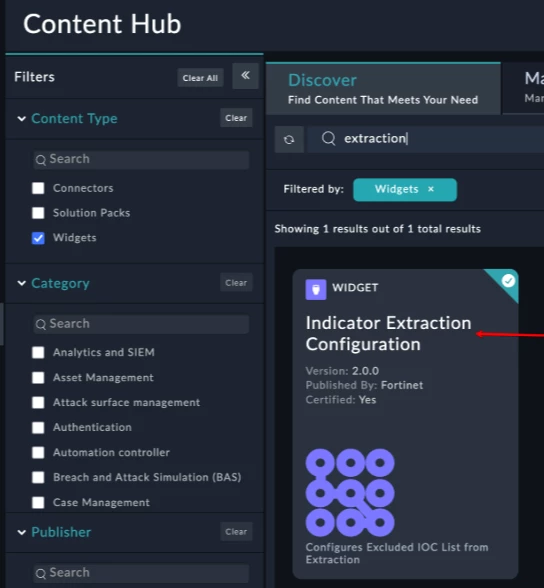Click the magnifier icon in main search
This screenshot has height=588, width=544.
pos(328,138)
